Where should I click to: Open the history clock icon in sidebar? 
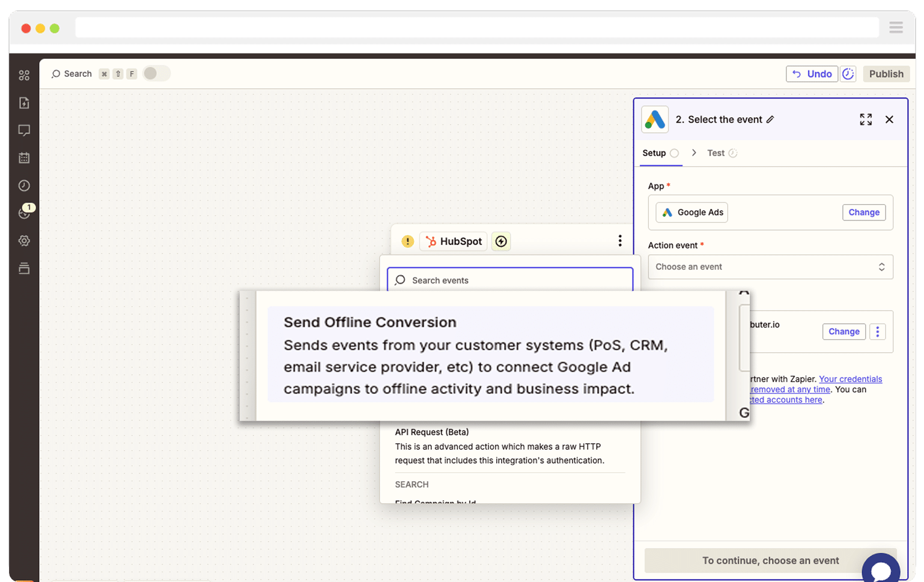click(24, 186)
